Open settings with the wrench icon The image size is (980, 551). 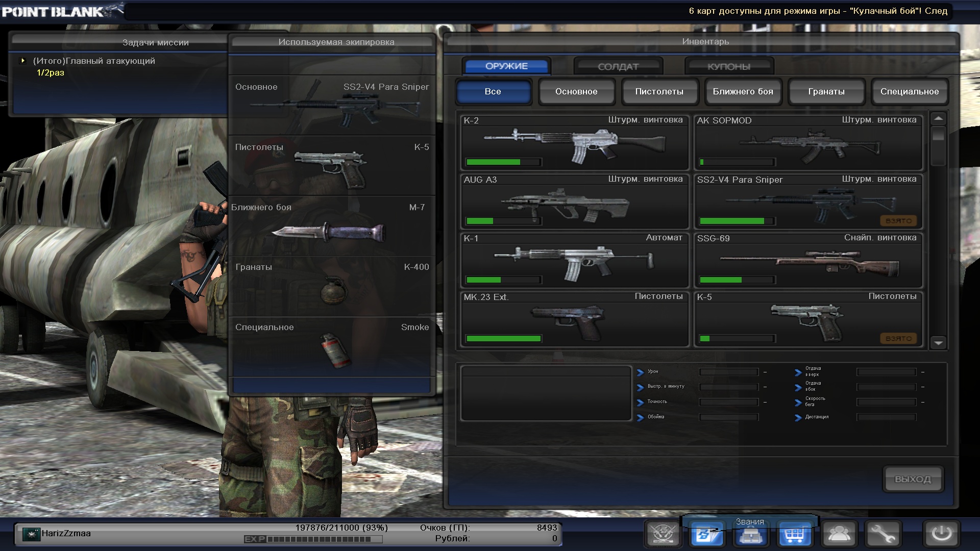click(x=883, y=534)
